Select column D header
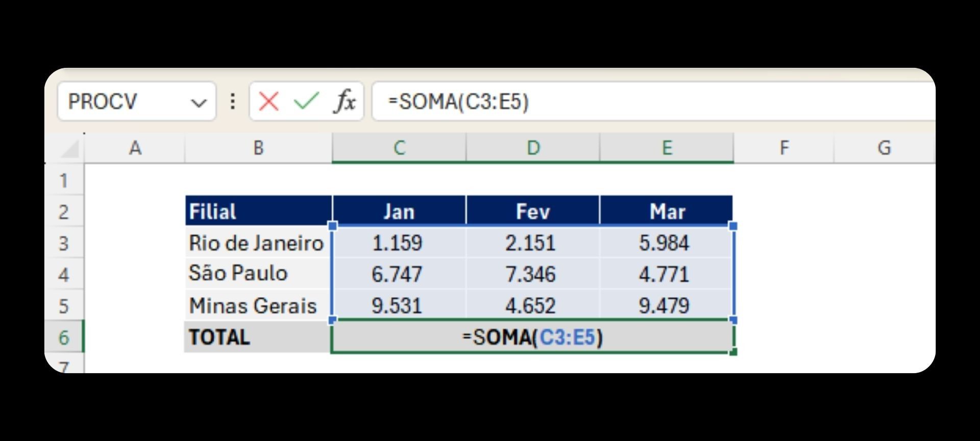The image size is (980, 441). click(533, 148)
